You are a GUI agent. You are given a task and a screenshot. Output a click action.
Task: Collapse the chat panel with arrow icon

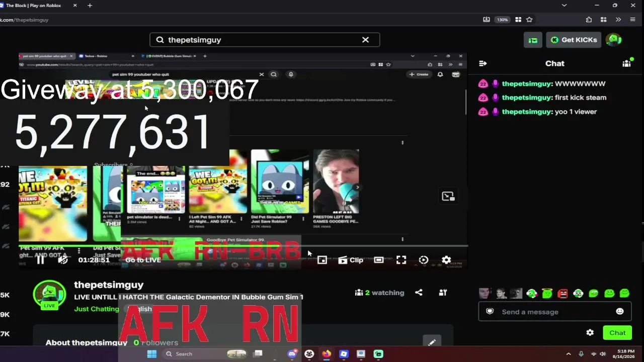tap(483, 63)
